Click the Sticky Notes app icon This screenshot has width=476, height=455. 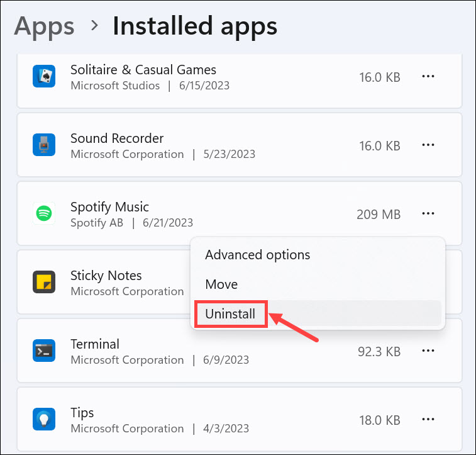(x=44, y=283)
